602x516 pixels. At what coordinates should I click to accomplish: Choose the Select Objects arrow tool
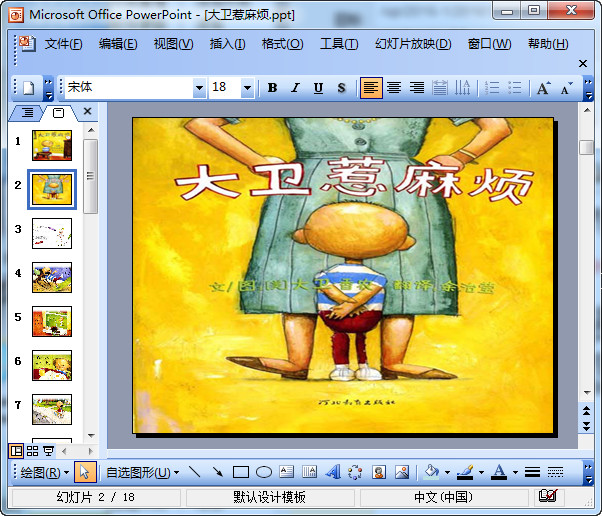tap(85, 472)
